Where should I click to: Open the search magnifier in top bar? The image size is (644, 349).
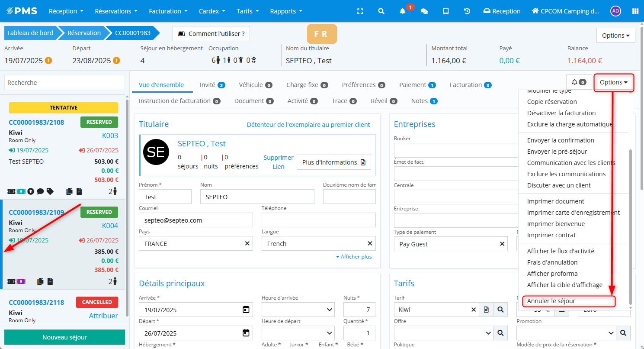pos(381,11)
